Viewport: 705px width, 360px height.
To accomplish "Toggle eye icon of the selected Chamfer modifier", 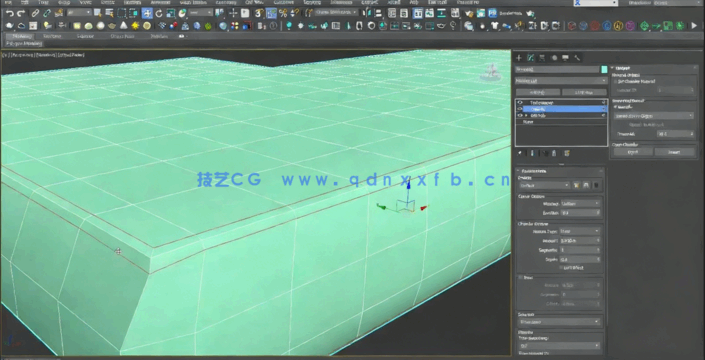I will pyautogui.click(x=520, y=109).
